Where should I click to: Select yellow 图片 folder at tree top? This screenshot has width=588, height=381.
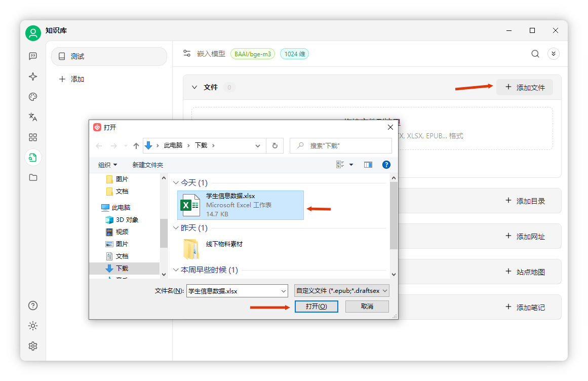tap(117, 179)
